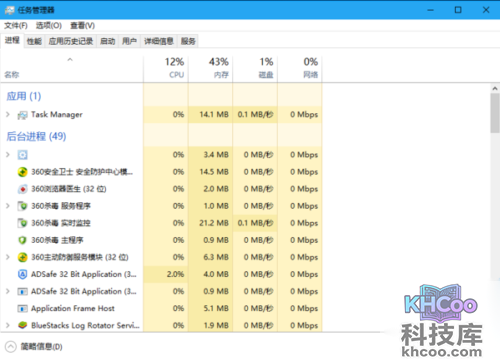The height and width of the screenshot is (361, 500).
Task: Switch to the 性能 tab
Action: coord(34,41)
